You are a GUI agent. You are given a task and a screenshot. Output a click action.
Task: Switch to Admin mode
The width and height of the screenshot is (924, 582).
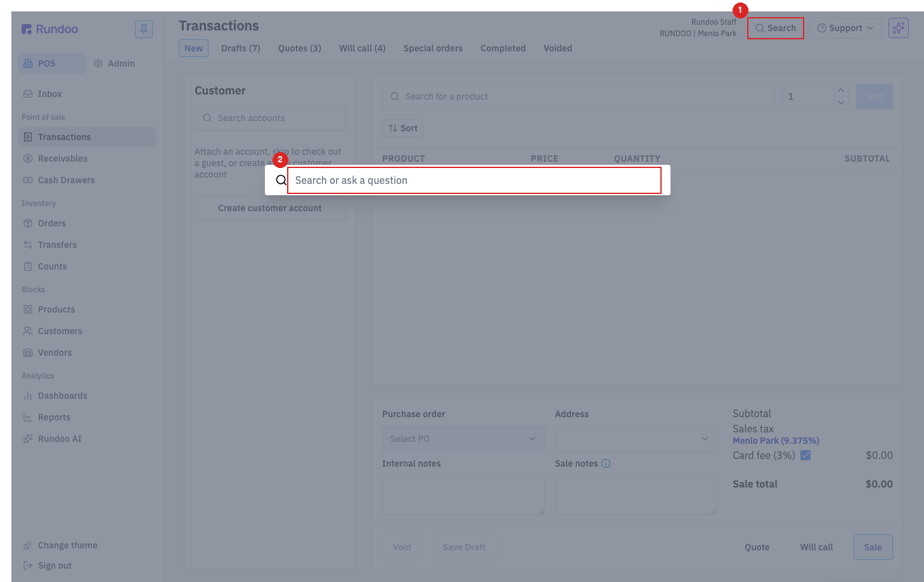pyautogui.click(x=115, y=63)
